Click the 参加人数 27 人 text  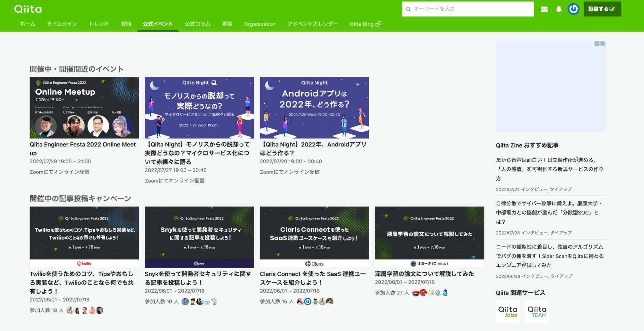[392, 293]
